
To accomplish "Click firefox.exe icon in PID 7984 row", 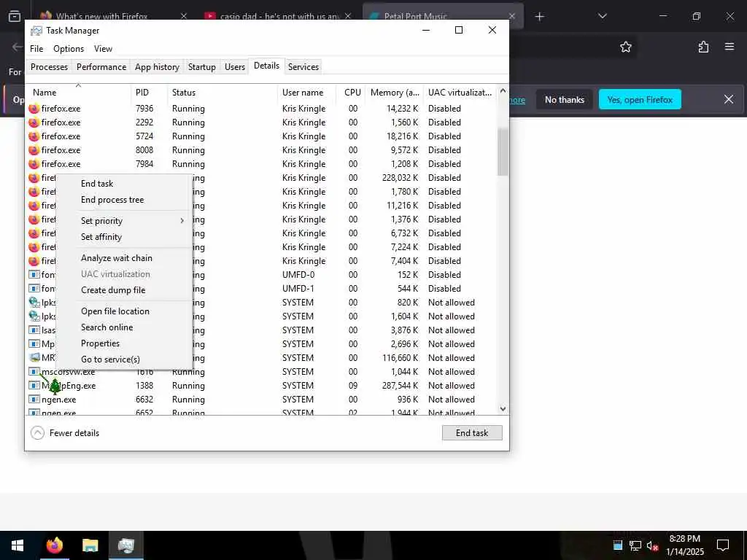I will pyautogui.click(x=34, y=164).
